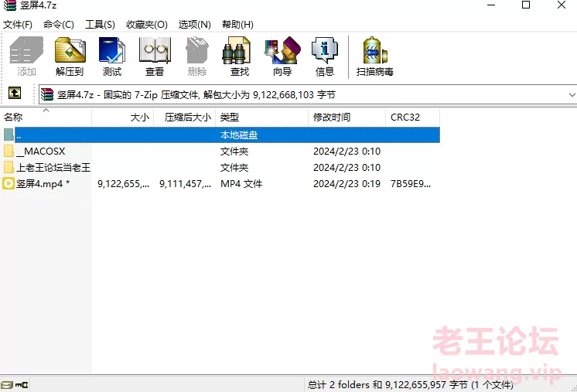Open the Commands menu 命令(C)

click(59, 24)
